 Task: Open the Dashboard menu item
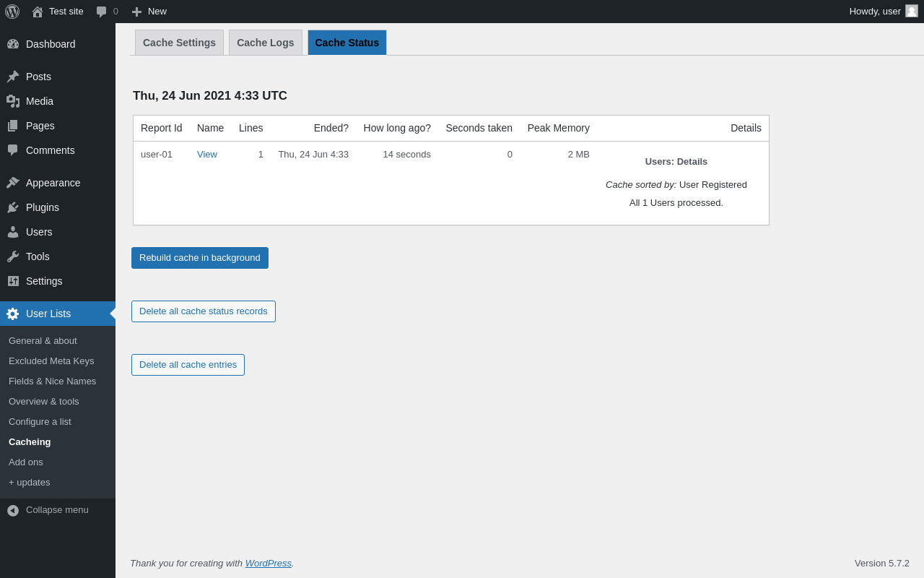click(58, 44)
